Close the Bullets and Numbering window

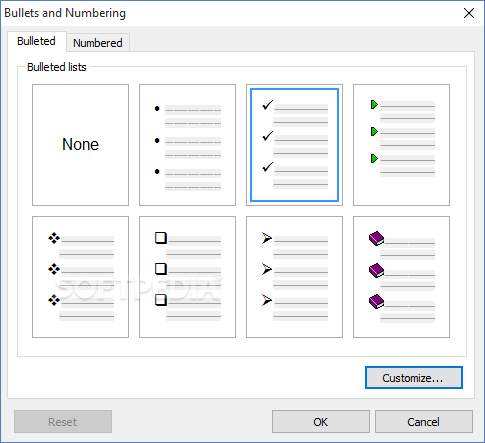(469, 13)
